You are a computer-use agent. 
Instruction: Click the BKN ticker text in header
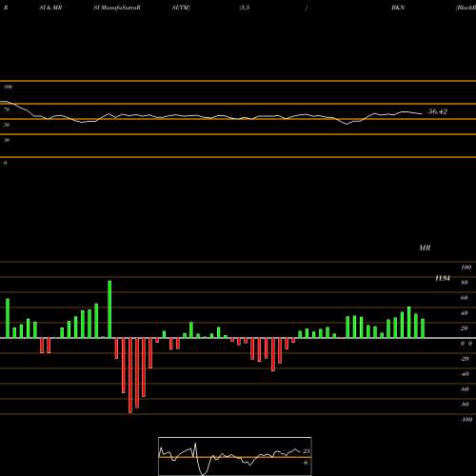398,8
